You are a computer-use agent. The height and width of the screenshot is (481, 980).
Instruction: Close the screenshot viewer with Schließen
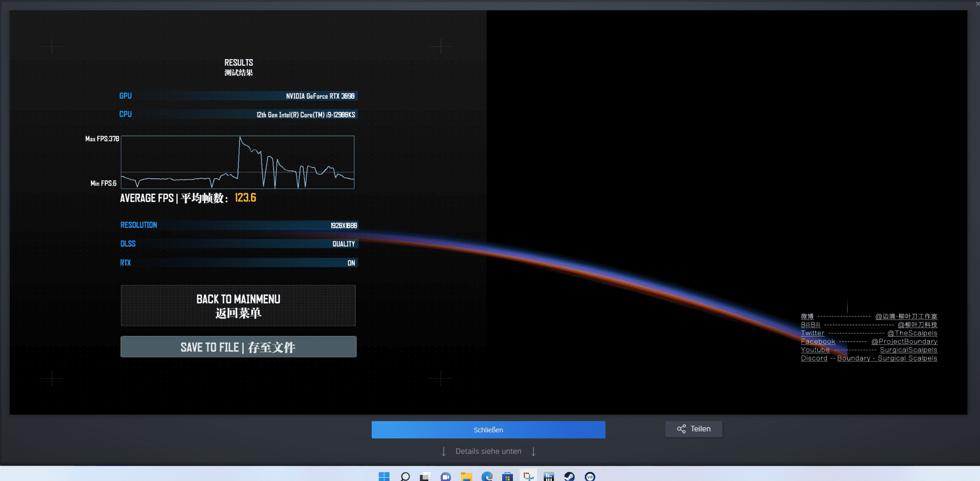pyautogui.click(x=489, y=430)
